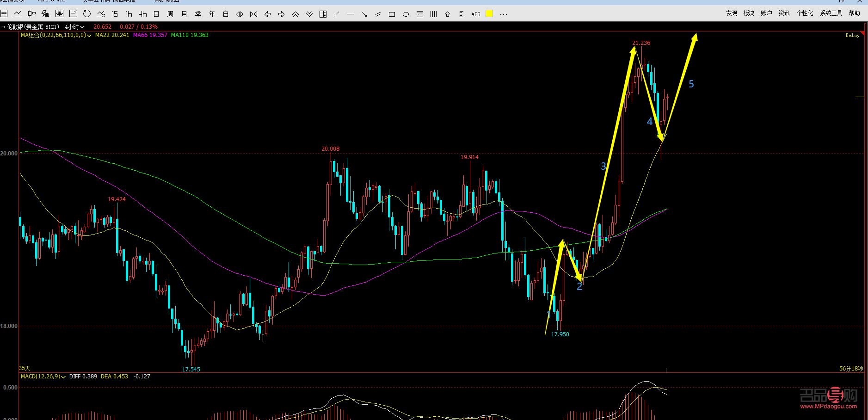Open the custom (自) period option
Image resolution: width=868 pixels, height=420 pixels.
(226, 14)
